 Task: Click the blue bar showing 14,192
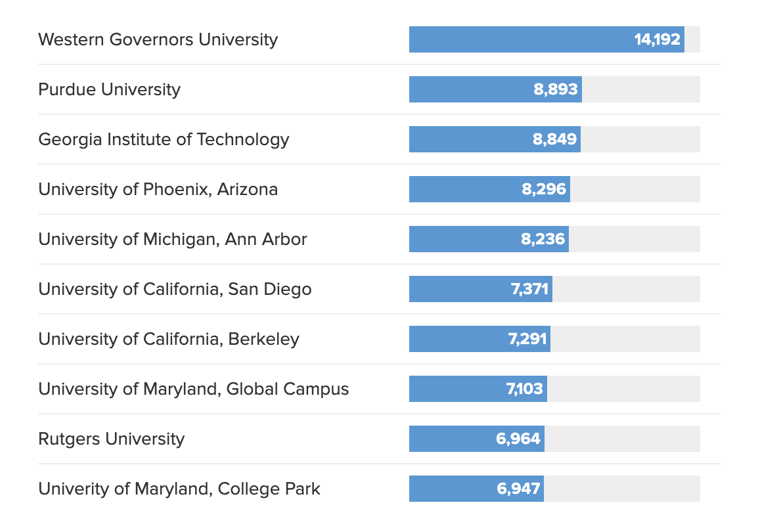click(546, 39)
